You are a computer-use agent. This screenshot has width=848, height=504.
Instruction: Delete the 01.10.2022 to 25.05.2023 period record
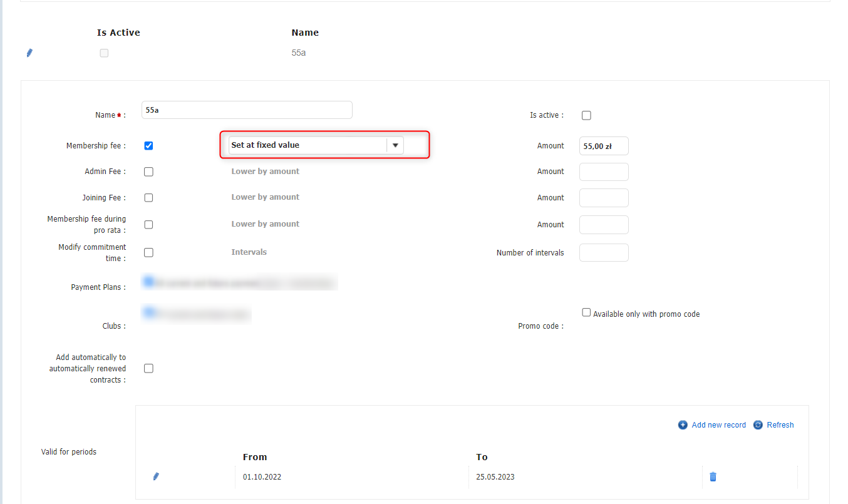(713, 476)
